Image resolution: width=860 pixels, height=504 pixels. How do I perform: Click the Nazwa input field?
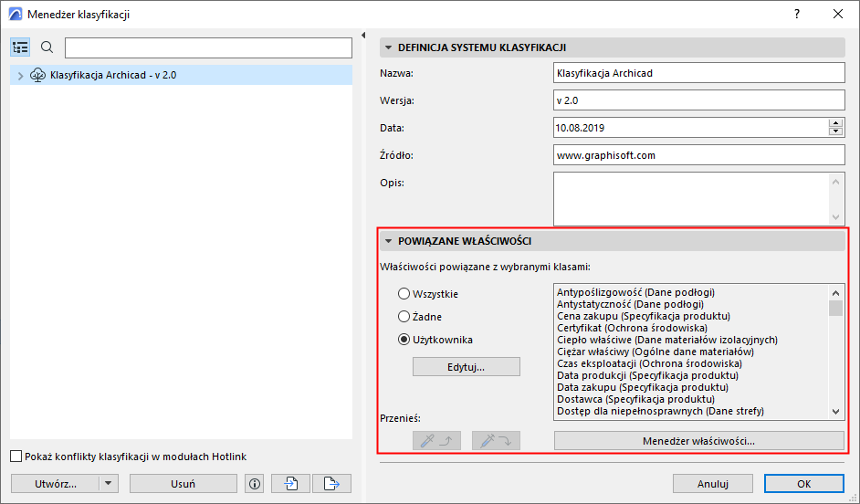[x=698, y=73]
